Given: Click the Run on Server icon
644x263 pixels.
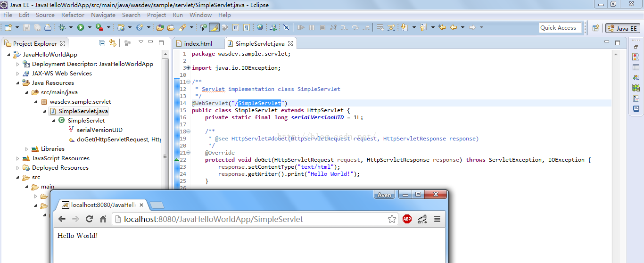Looking at the screenshot, I should (x=99, y=27).
